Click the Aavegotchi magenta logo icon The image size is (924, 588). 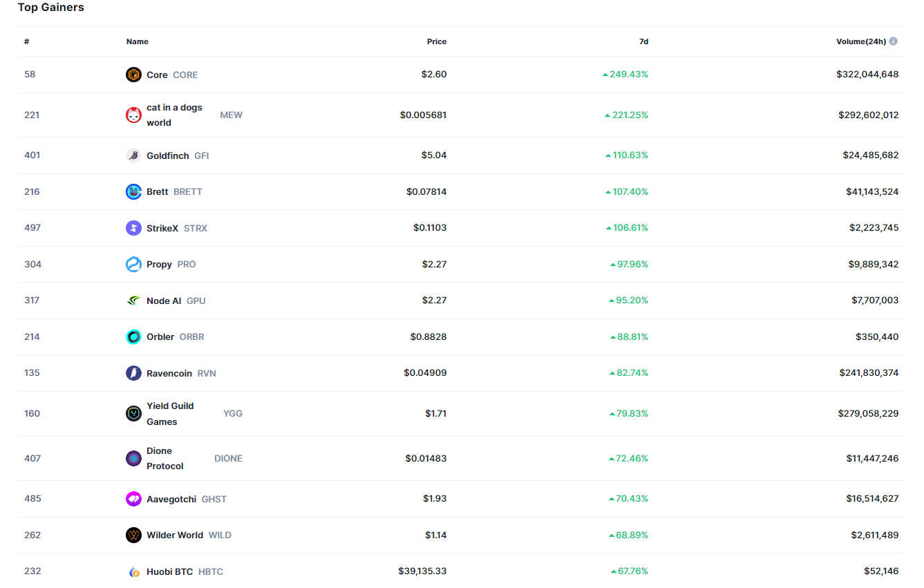coord(133,499)
